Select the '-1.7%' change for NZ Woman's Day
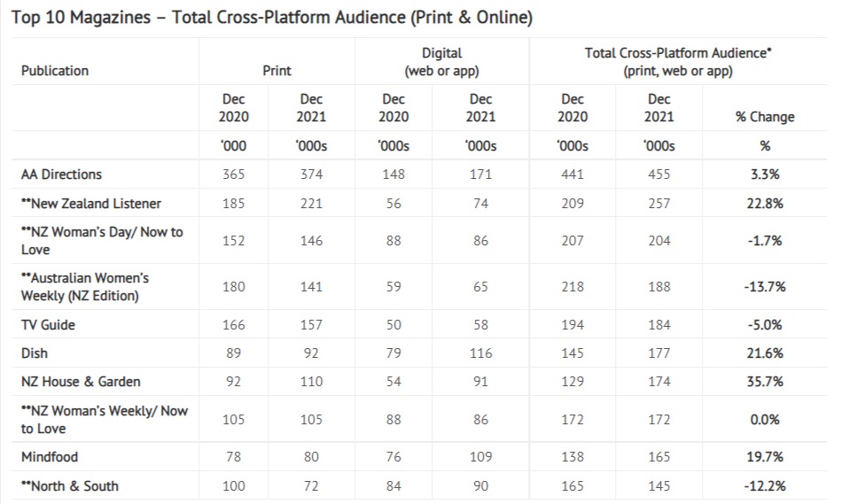This screenshot has width=841, height=504. (765, 241)
